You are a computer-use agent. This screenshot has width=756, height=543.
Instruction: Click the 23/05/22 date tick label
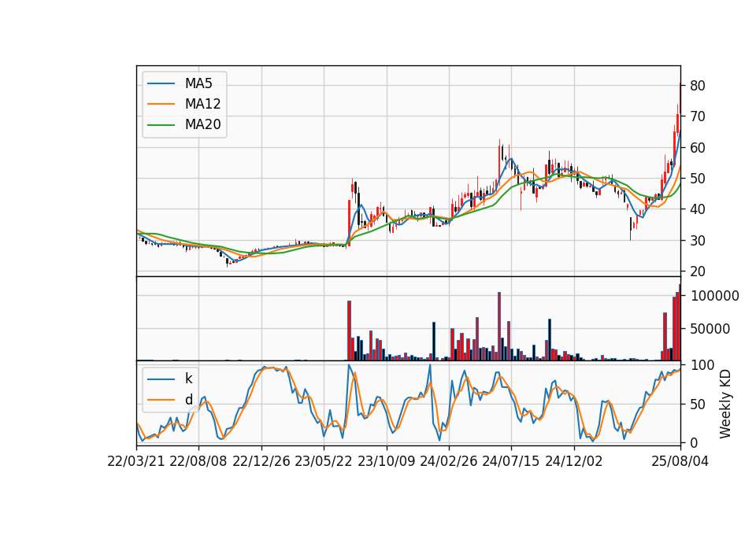[324, 461]
